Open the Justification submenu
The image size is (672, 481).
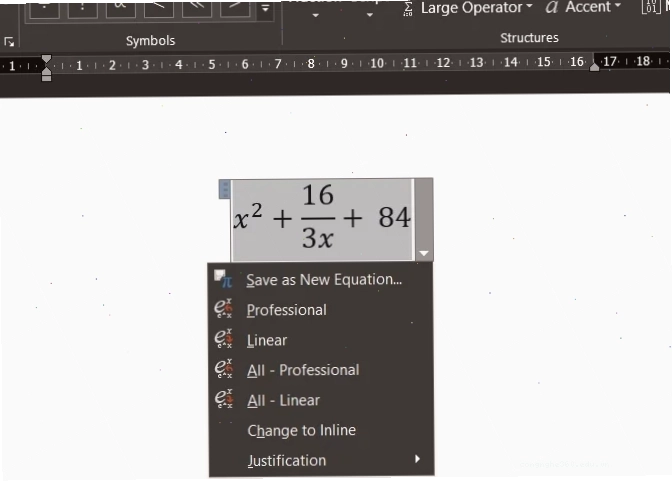[321, 460]
